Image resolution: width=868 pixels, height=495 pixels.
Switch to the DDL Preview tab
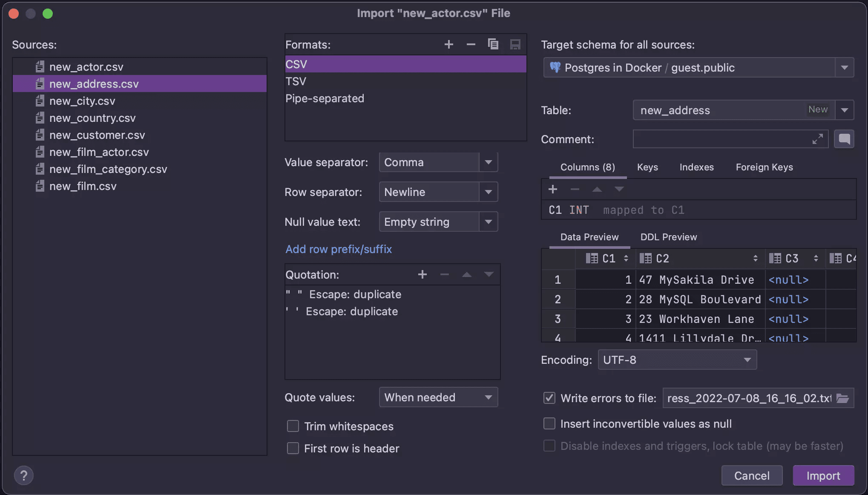669,237
